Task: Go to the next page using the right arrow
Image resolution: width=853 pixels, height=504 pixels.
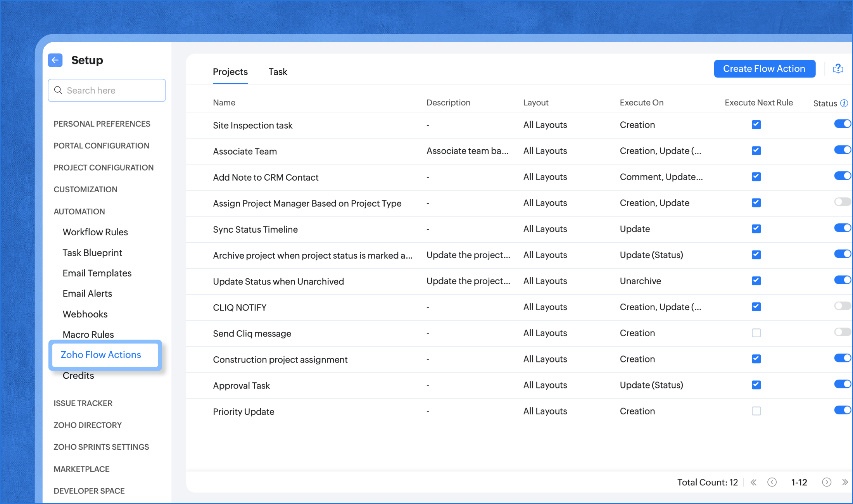Action: (x=827, y=482)
